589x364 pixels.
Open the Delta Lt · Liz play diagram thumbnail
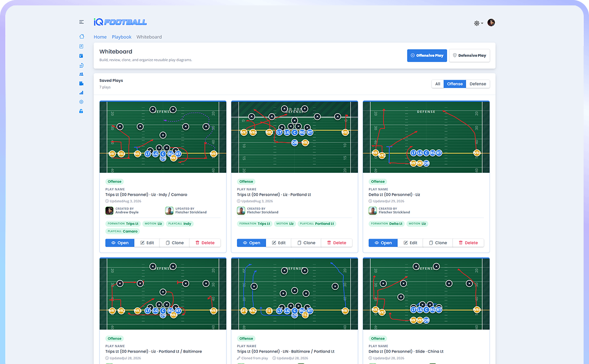pos(426,137)
